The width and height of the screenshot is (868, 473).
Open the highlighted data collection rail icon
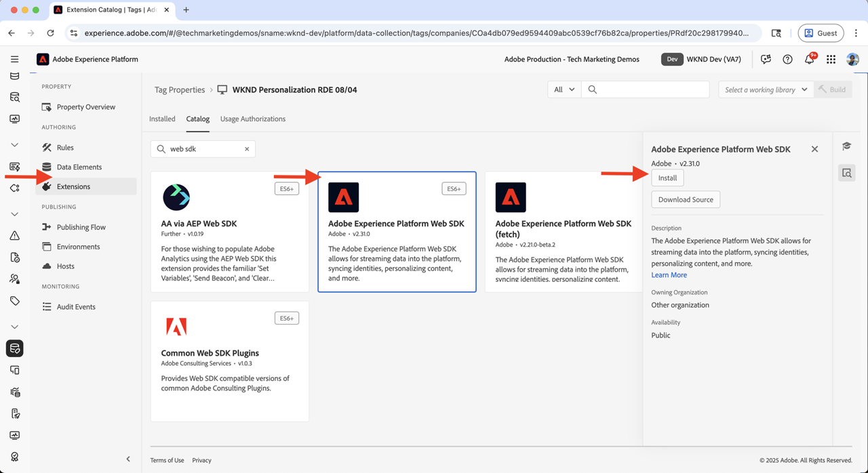14,348
